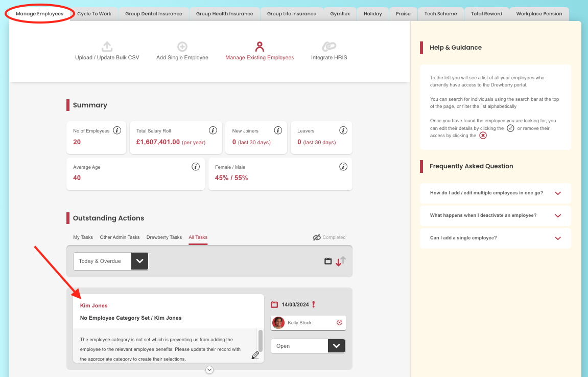
Task: Click info icon on Average Age card
Action: tap(195, 167)
